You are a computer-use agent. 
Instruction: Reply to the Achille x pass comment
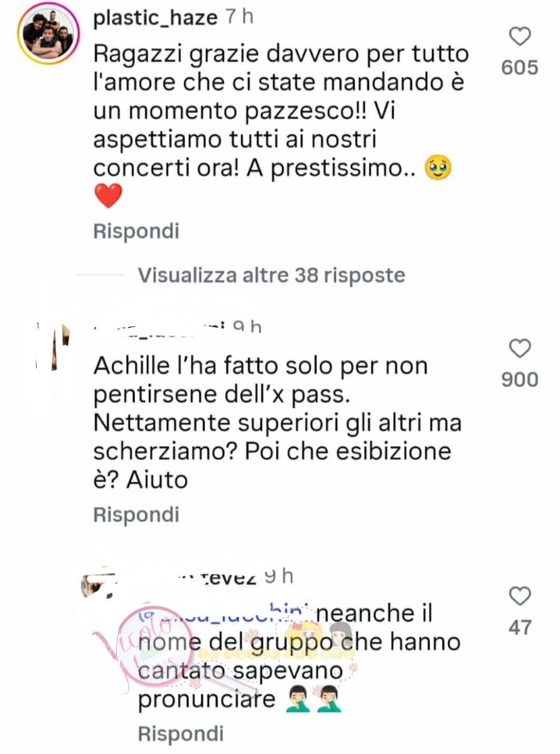tap(136, 515)
